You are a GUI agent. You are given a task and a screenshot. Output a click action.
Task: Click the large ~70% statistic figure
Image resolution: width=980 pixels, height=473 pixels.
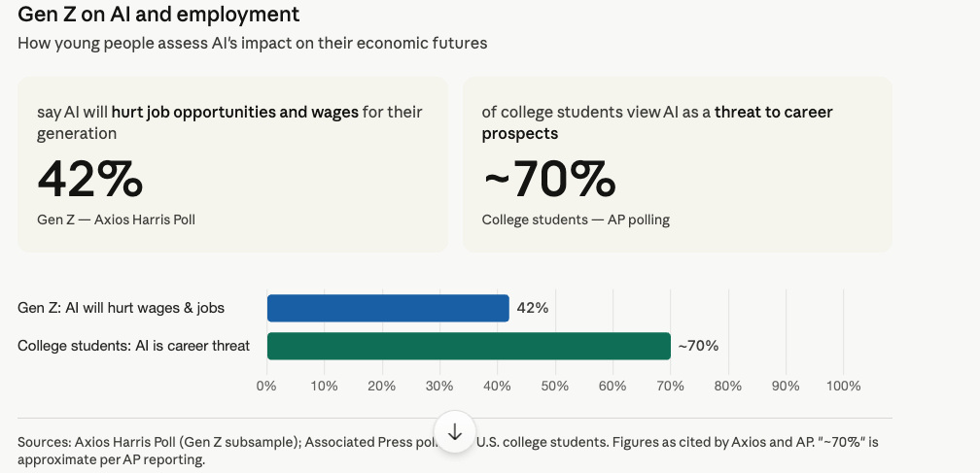(549, 179)
